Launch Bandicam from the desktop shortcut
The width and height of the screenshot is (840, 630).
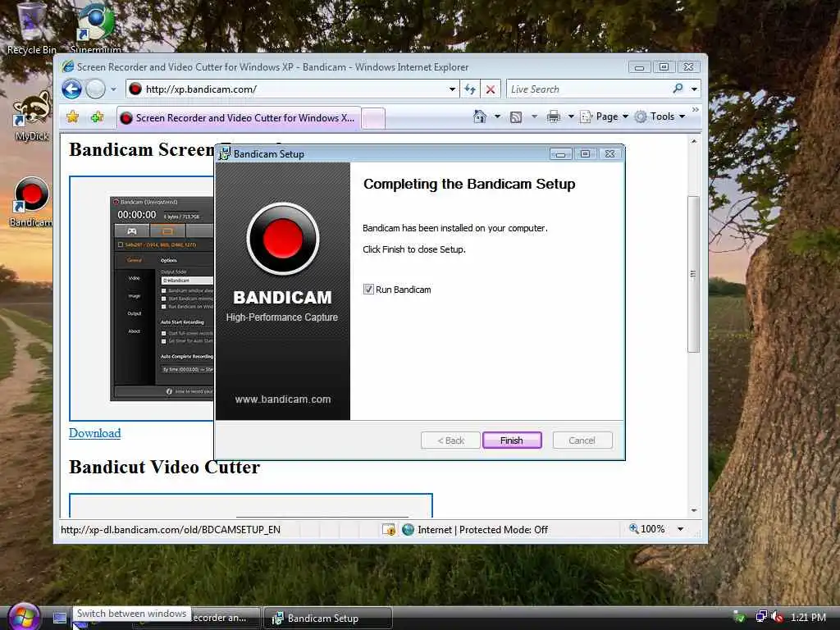click(x=31, y=203)
